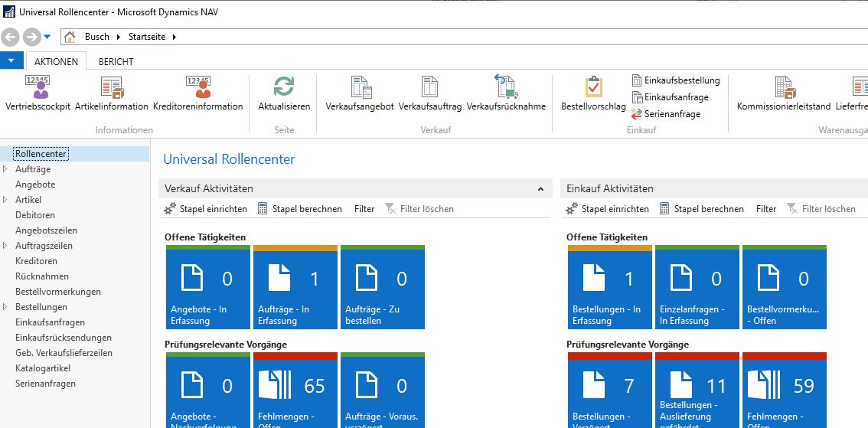
Task: Go back with the navigation arrow
Action: (11, 37)
